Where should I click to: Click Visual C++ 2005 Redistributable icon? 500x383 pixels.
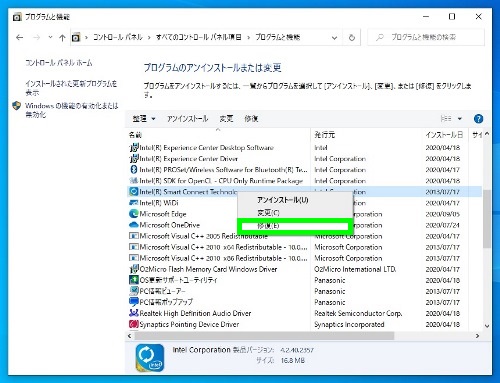point(134,236)
